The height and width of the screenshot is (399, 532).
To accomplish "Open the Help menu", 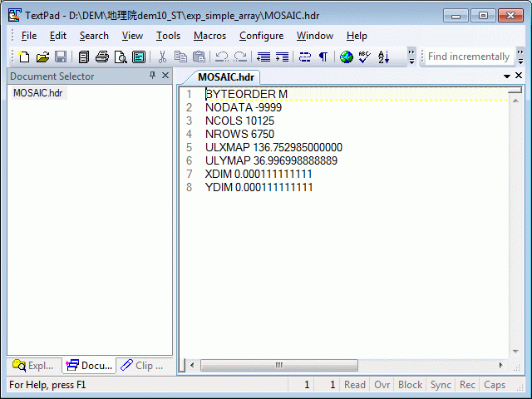I will tap(357, 36).
